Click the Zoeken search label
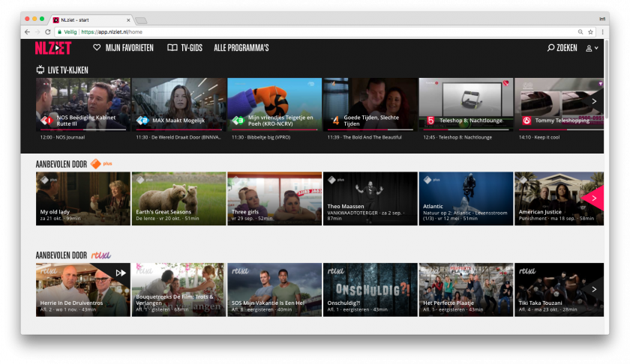The image size is (630, 364). tap(566, 48)
